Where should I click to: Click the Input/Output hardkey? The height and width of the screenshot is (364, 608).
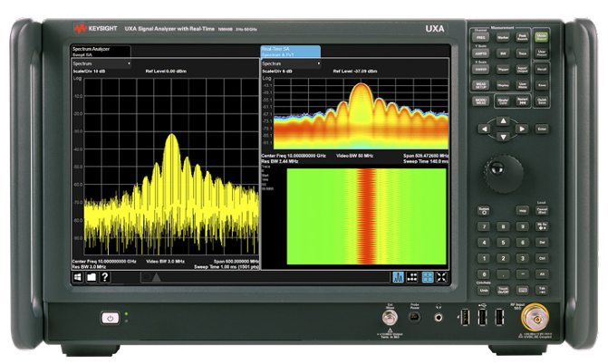click(522, 70)
